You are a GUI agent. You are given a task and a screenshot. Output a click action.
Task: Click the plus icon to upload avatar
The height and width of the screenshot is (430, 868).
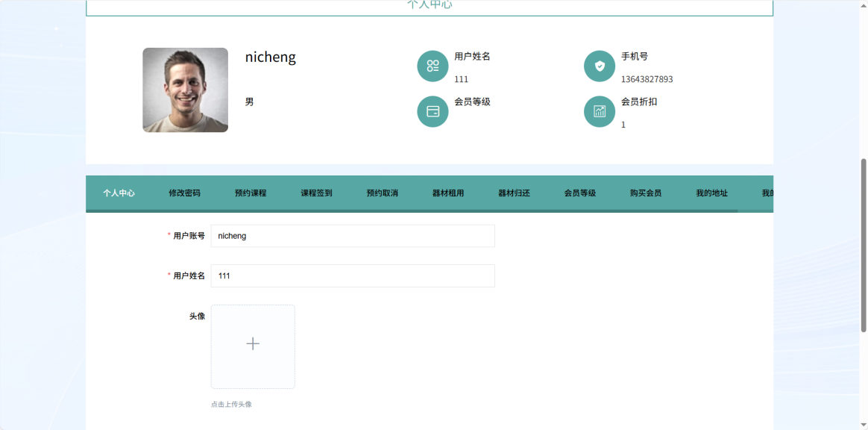point(253,344)
